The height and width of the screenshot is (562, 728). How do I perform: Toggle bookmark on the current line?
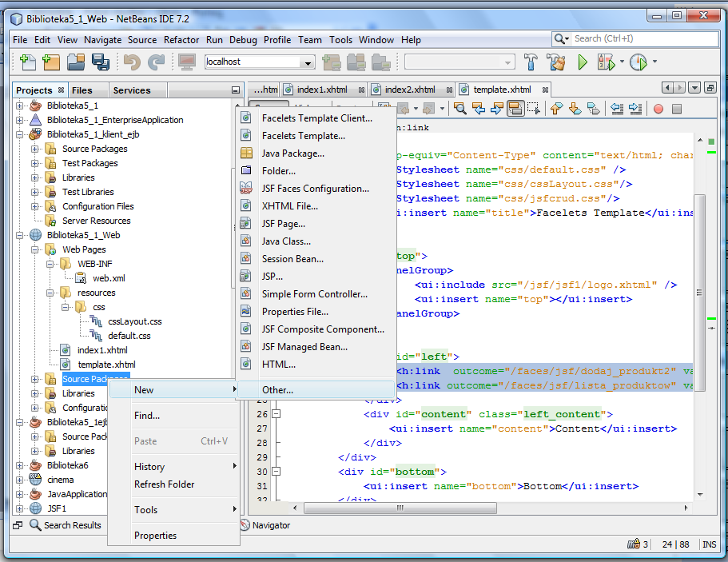[x=594, y=109]
